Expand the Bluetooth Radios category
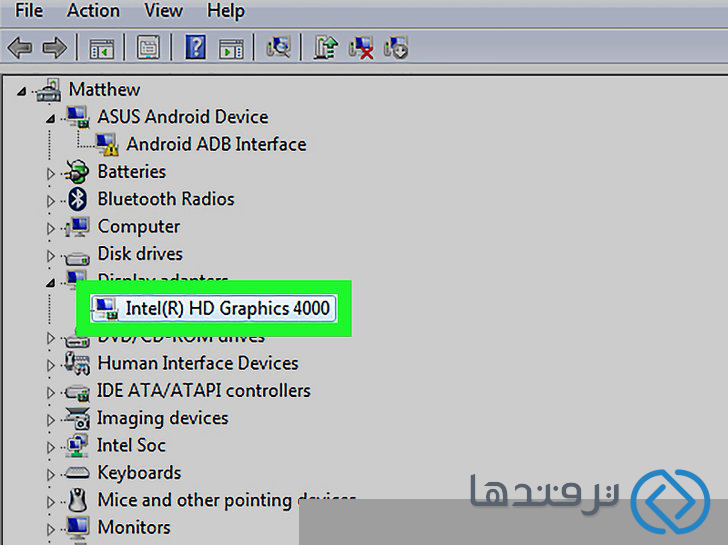This screenshot has height=545, width=728. pos(51,201)
